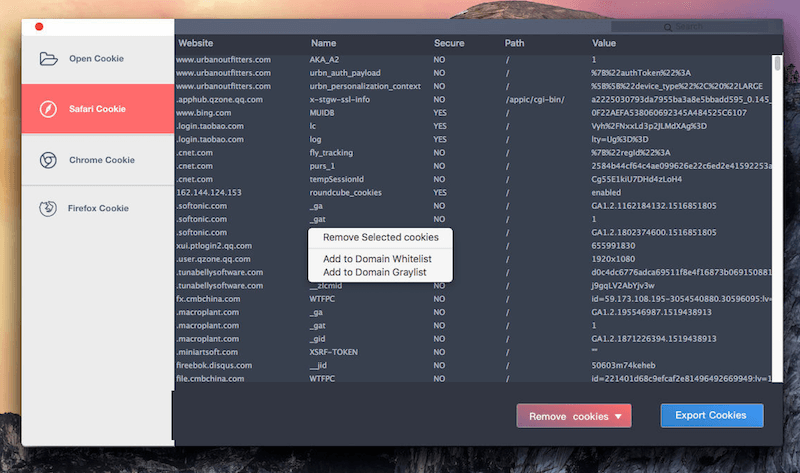The image size is (800, 473).
Task: Click the Cg55E1kiU7DHd4zLoH4 value cell
Action: (637, 179)
